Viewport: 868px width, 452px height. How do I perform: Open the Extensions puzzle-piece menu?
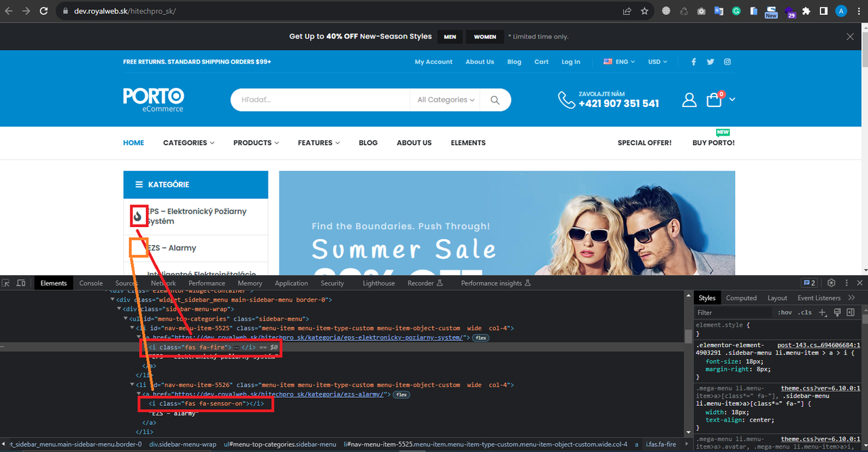[x=806, y=12]
